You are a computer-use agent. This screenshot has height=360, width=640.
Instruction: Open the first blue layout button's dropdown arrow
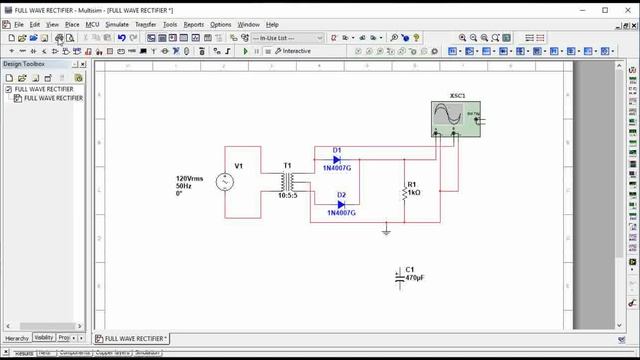(460, 51)
